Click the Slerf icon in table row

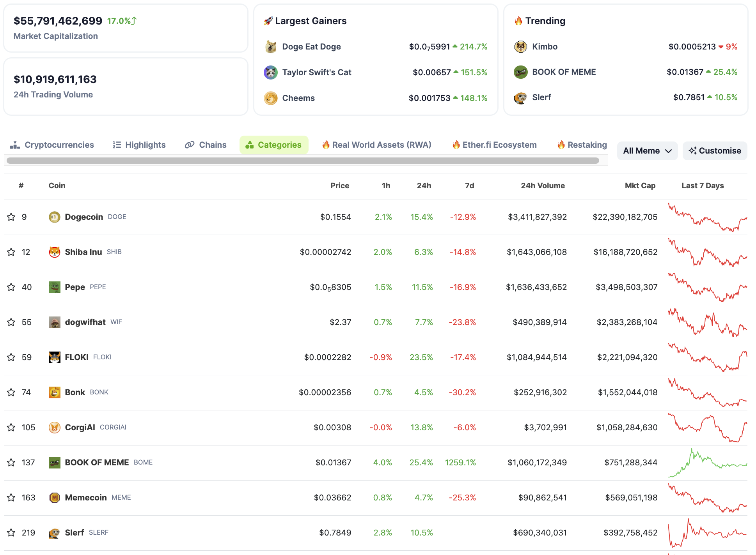[54, 533]
